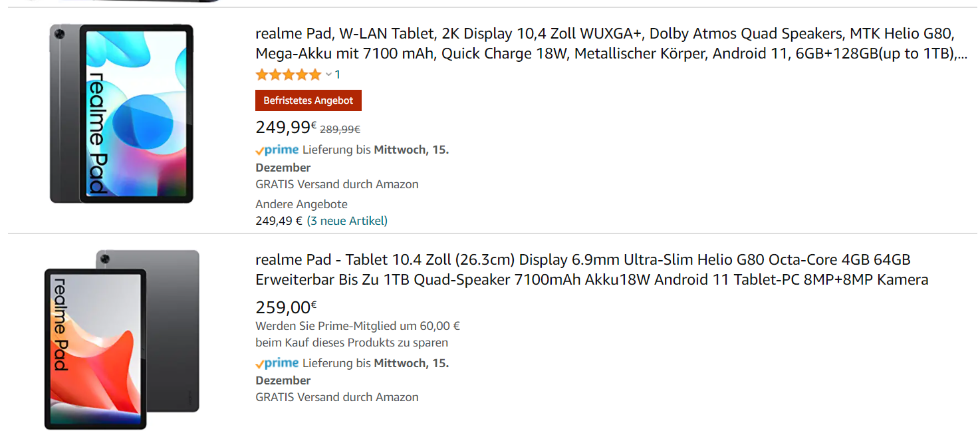The height and width of the screenshot is (433, 980).
Task: Click the Prime logo under the 249,99€ price
Action: pyautogui.click(x=277, y=150)
